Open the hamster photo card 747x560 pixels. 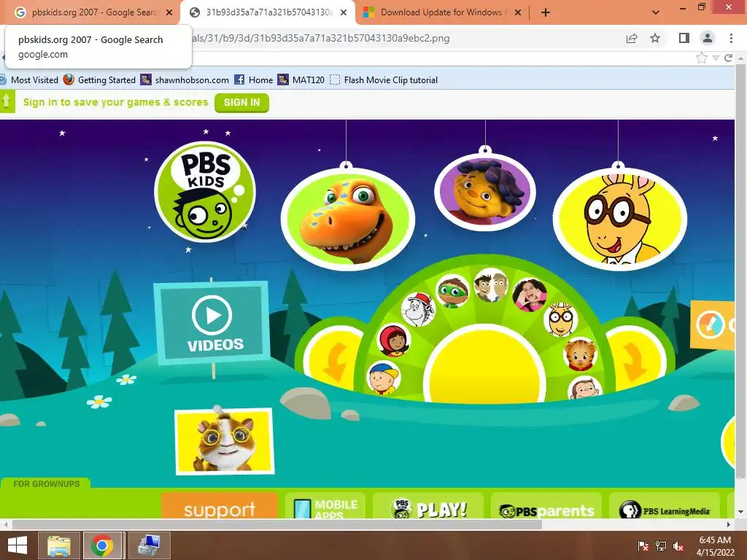(225, 441)
